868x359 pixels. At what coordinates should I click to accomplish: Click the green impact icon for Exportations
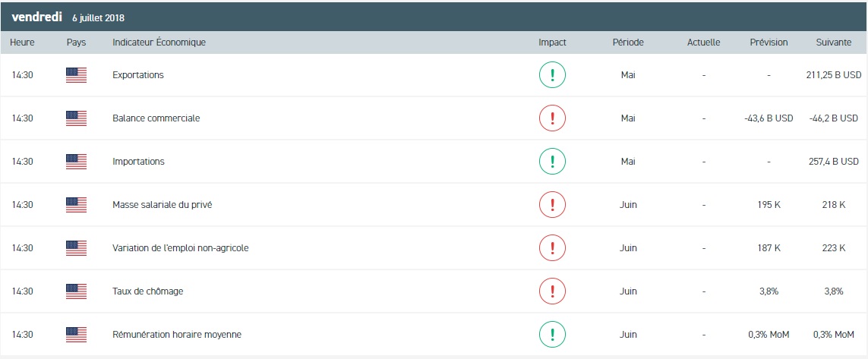(x=552, y=74)
